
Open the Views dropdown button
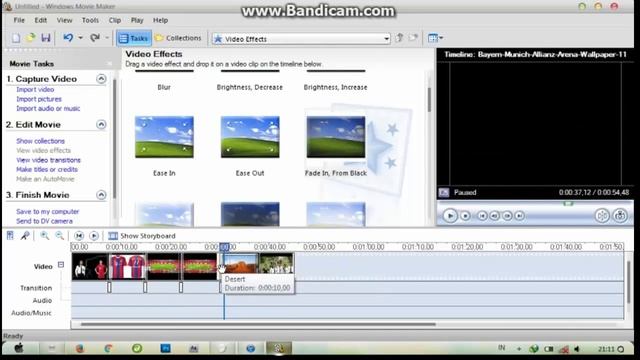click(435, 38)
